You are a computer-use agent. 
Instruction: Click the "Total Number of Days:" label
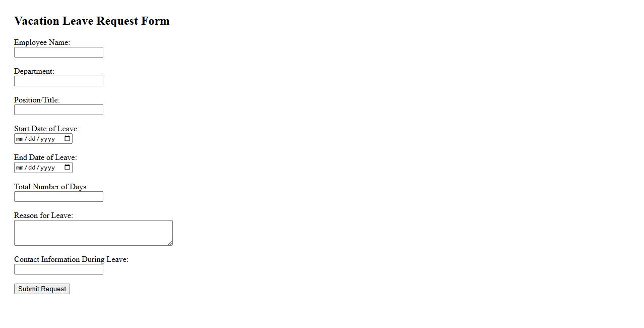pos(51,187)
